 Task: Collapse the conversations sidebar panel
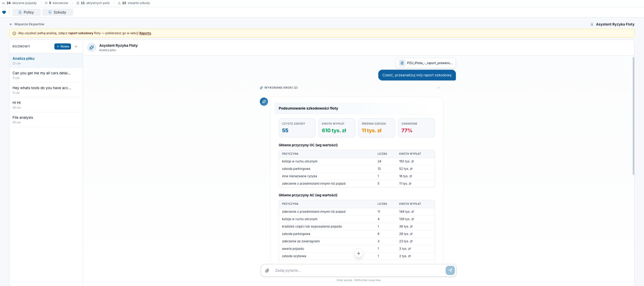tap(76, 47)
